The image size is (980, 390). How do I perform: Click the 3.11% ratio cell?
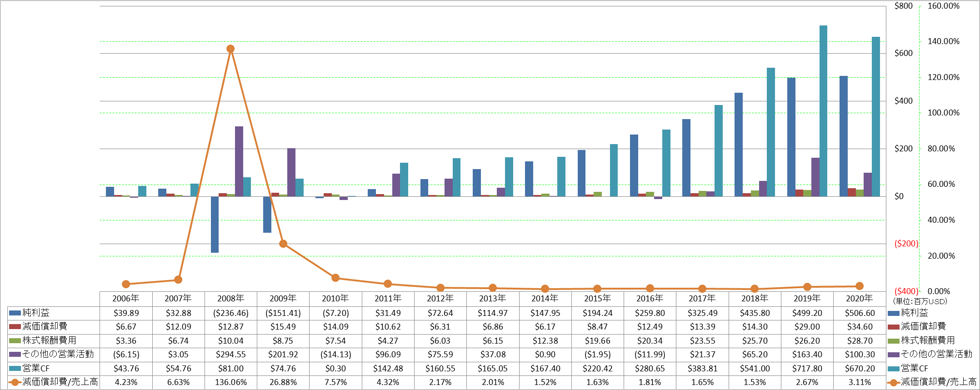coord(860,382)
